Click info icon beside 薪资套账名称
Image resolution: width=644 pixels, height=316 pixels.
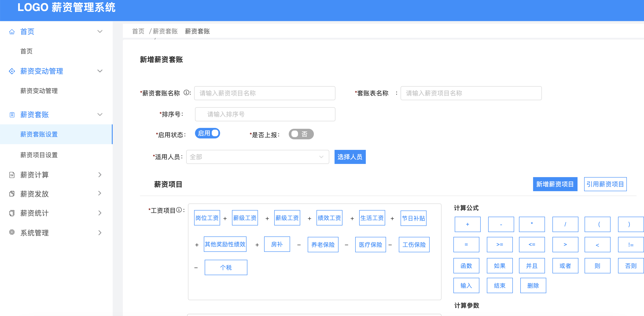[x=186, y=93]
